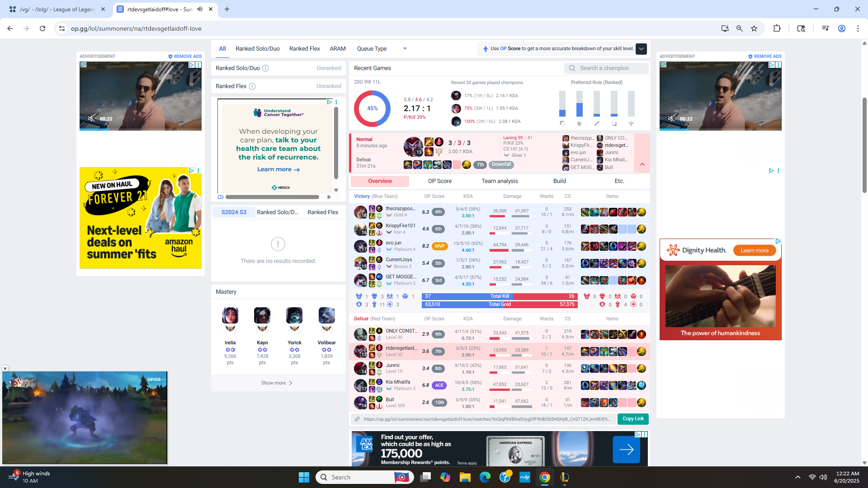Open the Chrome profile avatar icon
Viewport: 868px width, 488px height.
(x=842, y=28)
